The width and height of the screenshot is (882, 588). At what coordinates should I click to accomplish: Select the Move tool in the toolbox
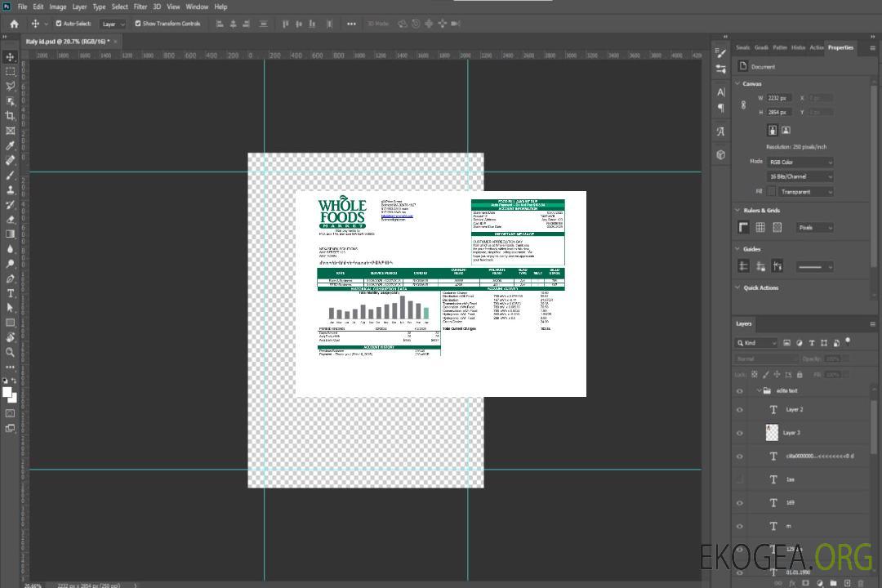10,57
